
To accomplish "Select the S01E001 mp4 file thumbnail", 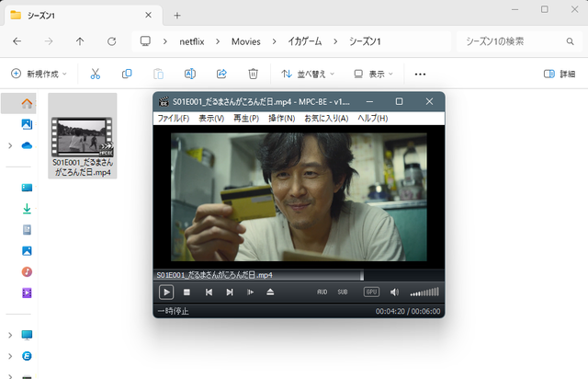I will [x=82, y=137].
